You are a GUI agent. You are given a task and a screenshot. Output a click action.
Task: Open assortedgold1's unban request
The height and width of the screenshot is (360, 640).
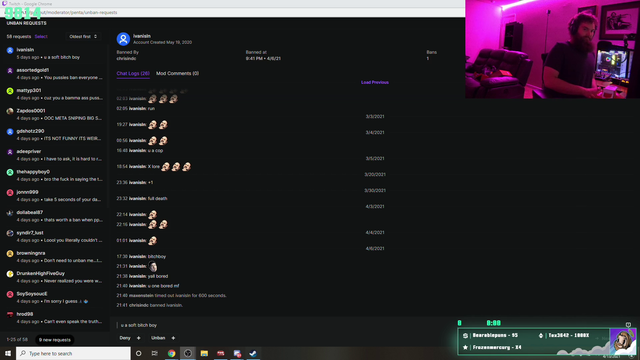(x=54, y=74)
